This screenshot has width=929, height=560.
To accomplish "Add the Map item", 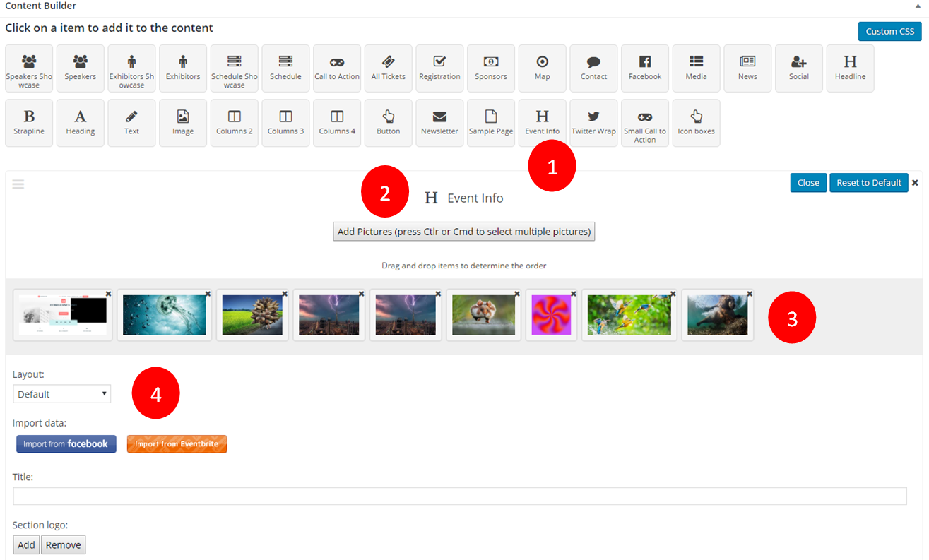I will [543, 68].
